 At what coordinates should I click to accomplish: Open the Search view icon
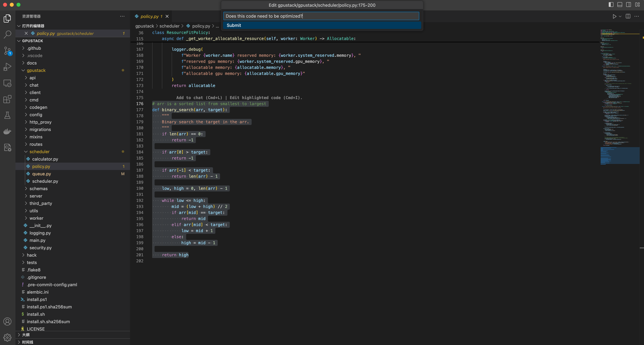(x=8, y=34)
